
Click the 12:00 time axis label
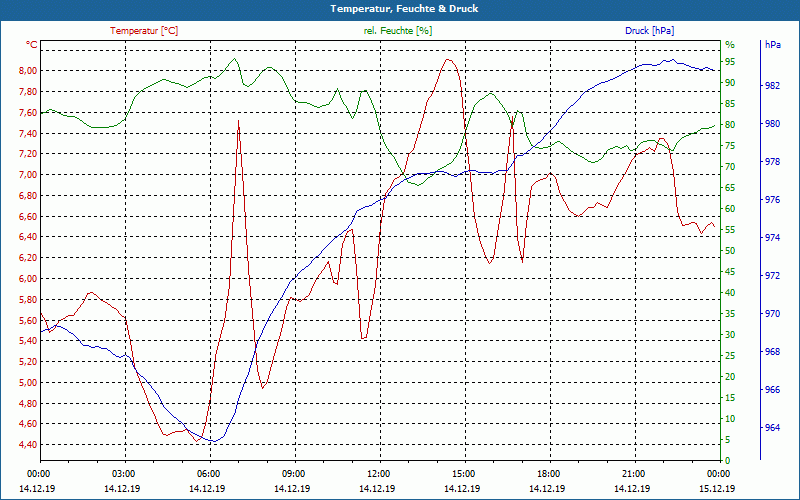point(378,473)
